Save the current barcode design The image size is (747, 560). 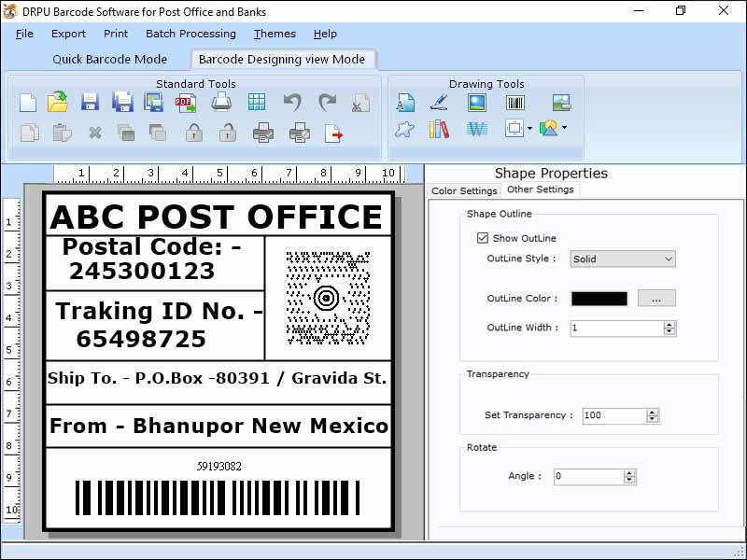pyautogui.click(x=89, y=103)
